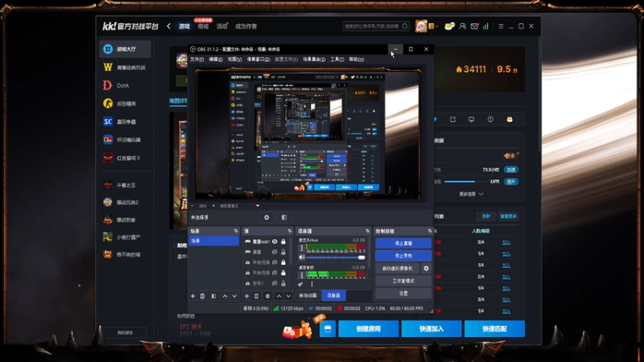Open friends icon in KK header
This screenshot has width=644, height=362.
(462, 27)
